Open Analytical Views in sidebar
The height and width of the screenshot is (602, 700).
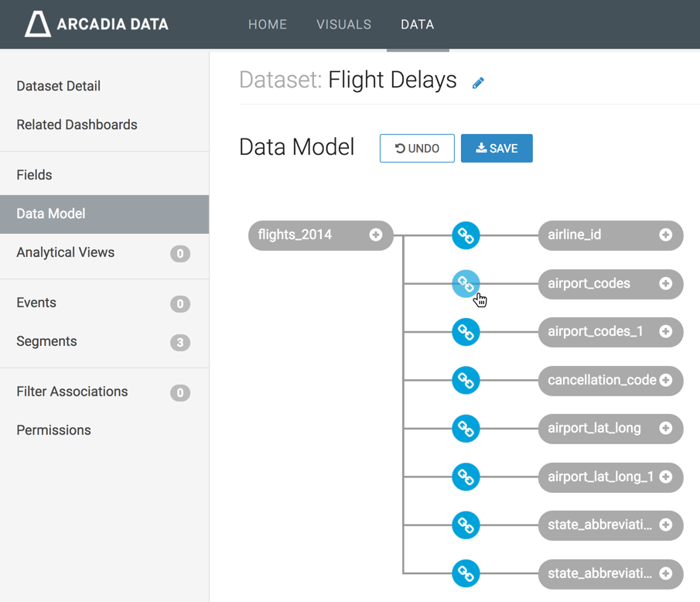pyautogui.click(x=66, y=252)
